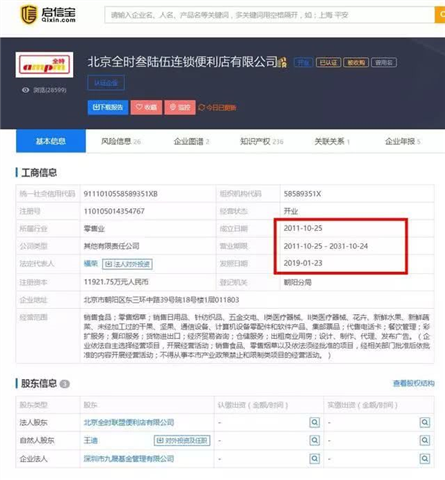Open magnifier for 王迪 subscribed capital
Screen dimensions: 445x480
[x=314, y=440]
